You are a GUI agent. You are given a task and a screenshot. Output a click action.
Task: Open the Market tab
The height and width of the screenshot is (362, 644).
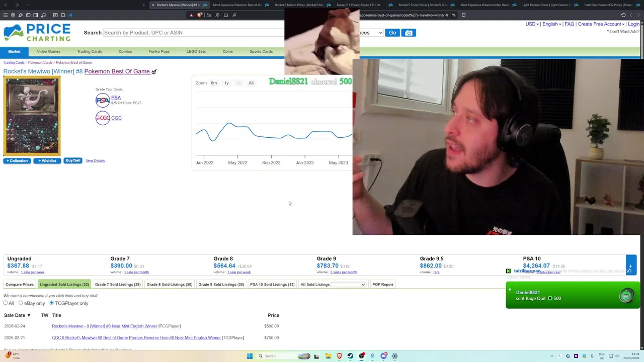point(14,51)
